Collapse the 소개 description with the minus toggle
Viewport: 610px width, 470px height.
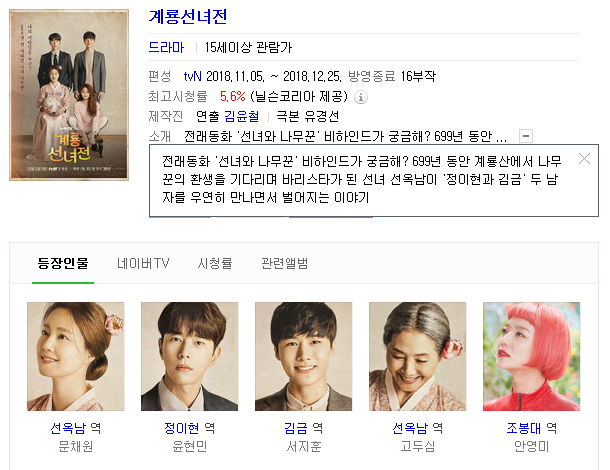coord(526,136)
